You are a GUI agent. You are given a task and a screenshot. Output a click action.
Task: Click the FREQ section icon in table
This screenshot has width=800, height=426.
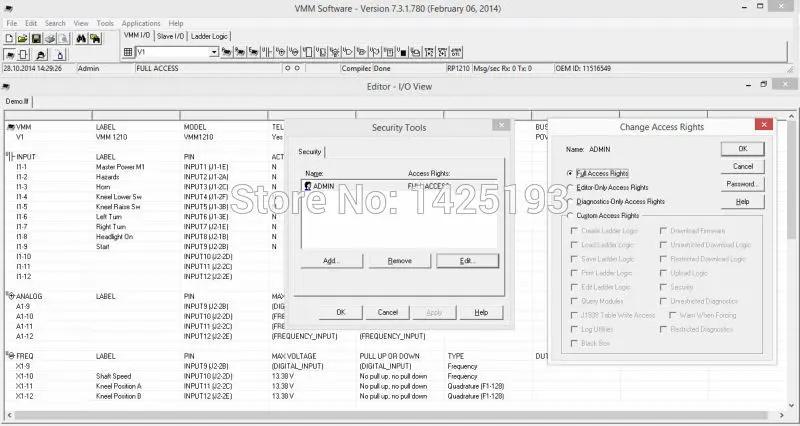click(x=10, y=356)
